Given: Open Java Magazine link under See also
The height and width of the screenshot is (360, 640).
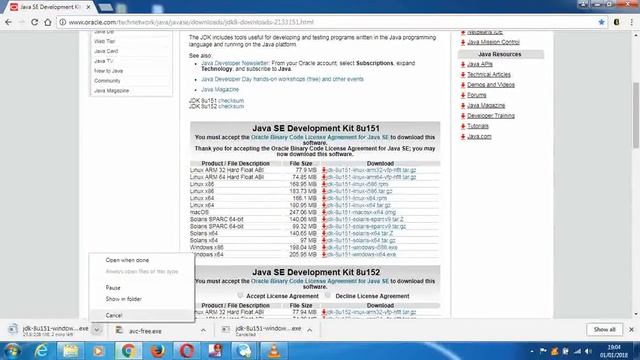Looking at the screenshot, I should pyautogui.click(x=220, y=89).
